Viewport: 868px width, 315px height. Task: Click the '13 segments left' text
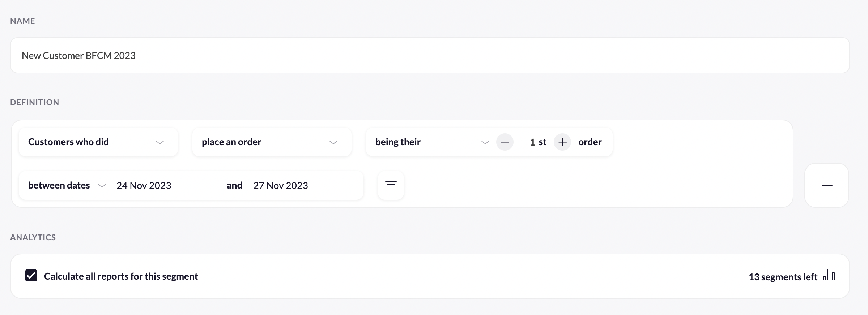click(783, 277)
